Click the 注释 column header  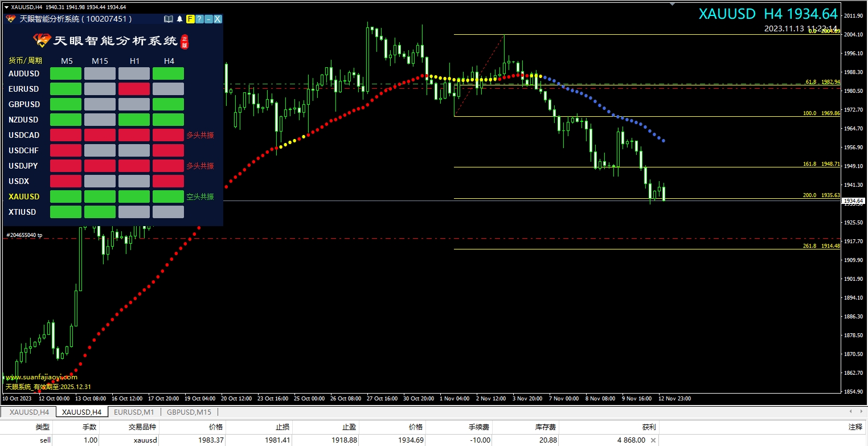pyautogui.click(x=855, y=427)
